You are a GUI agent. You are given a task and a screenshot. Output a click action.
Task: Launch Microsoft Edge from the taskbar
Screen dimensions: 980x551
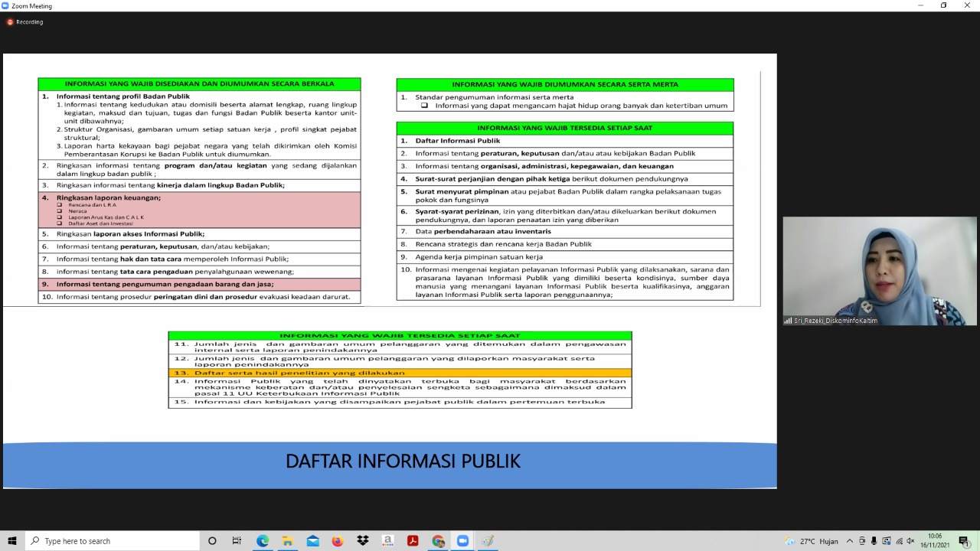click(x=263, y=541)
